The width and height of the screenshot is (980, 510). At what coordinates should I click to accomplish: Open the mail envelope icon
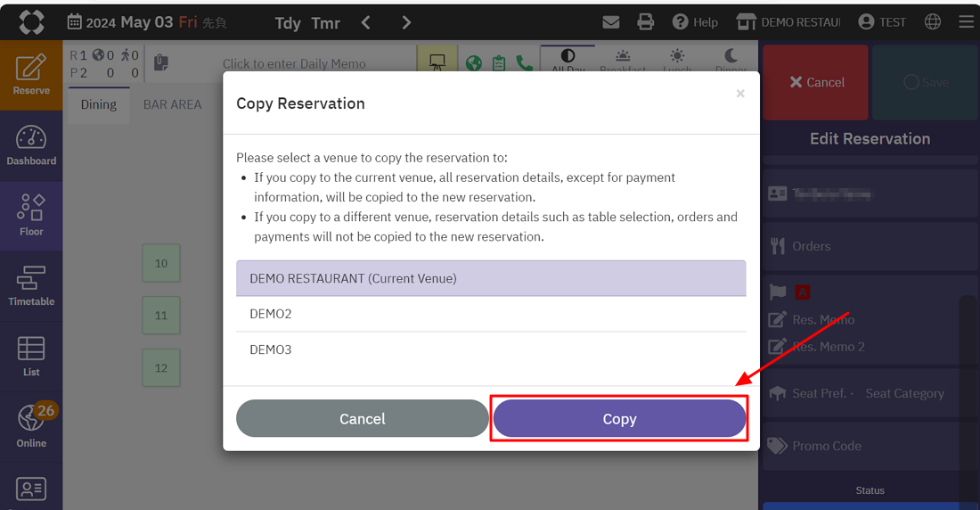click(610, 22)
